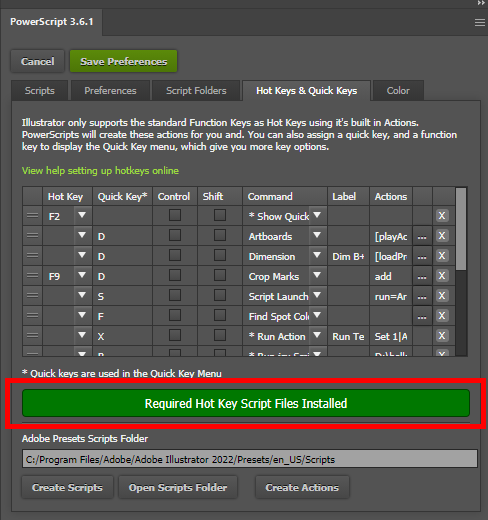Expand the hot key dropdown on Script Launch row
Viewport: 488px width, 520px height.
click(82, 295)
